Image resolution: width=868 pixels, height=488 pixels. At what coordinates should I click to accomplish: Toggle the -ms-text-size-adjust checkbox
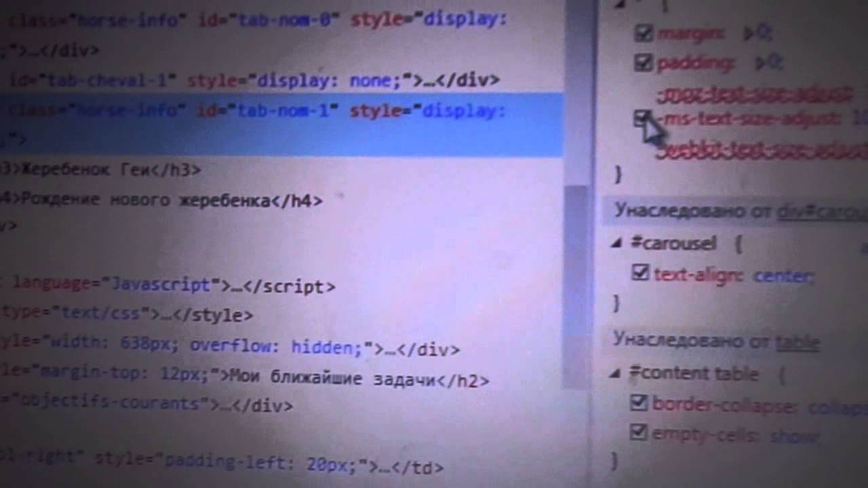(x=642, y=119)
